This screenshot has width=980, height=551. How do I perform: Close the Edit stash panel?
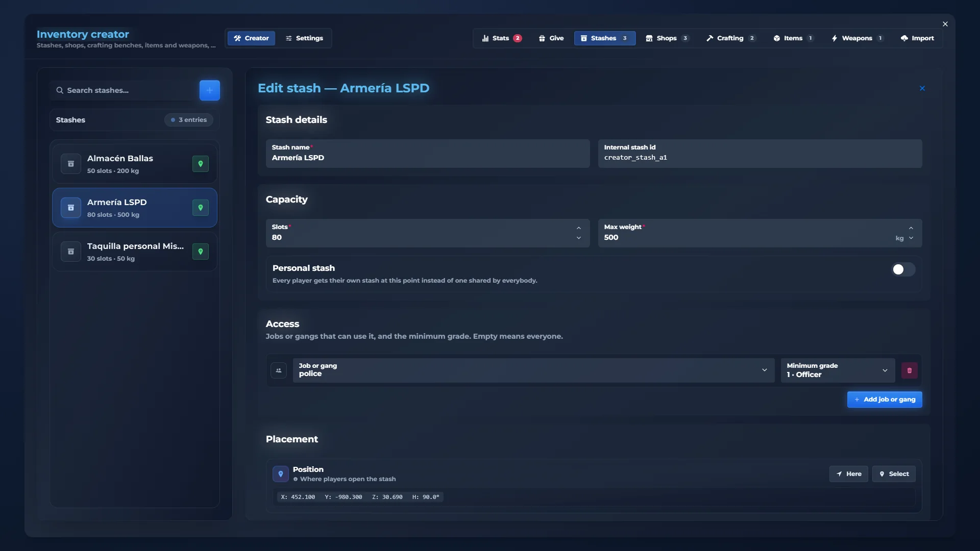(922, 88)
